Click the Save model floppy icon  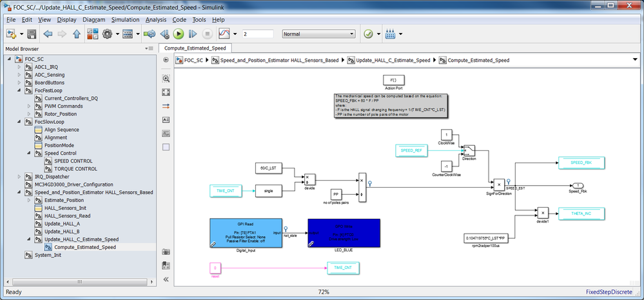[32, 34]
